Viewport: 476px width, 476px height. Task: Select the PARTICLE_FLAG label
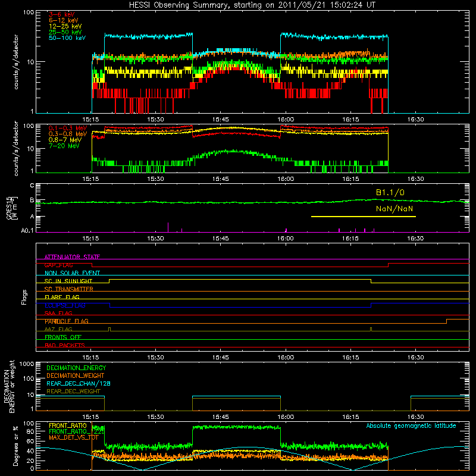coord(67,321)
